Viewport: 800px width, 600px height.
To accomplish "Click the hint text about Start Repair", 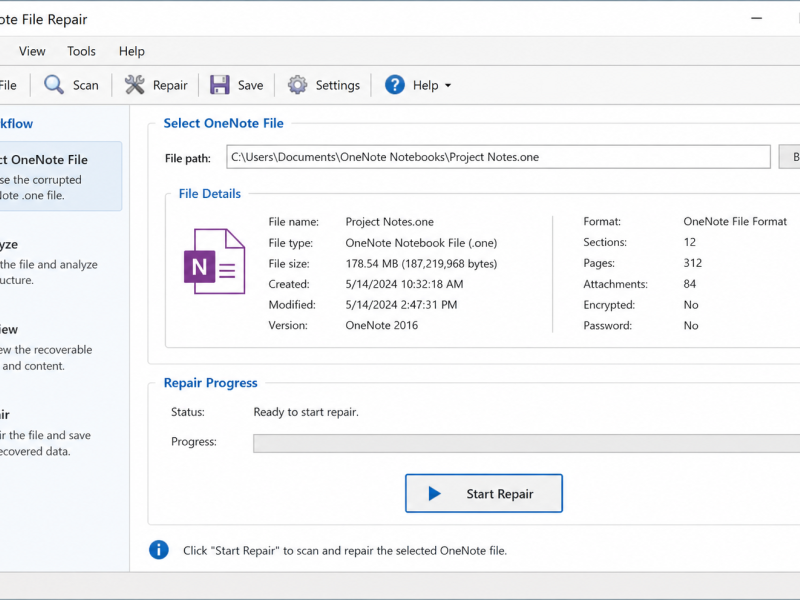I will (345, 551).
